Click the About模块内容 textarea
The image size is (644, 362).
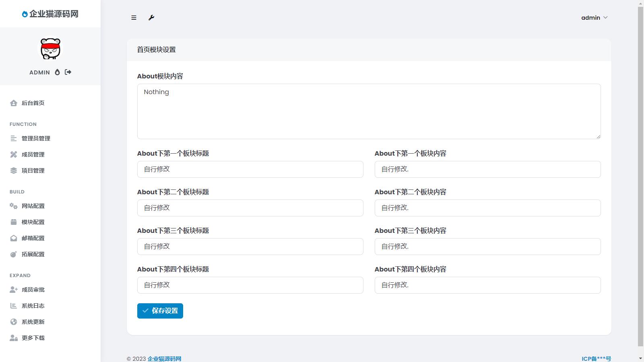369,111
